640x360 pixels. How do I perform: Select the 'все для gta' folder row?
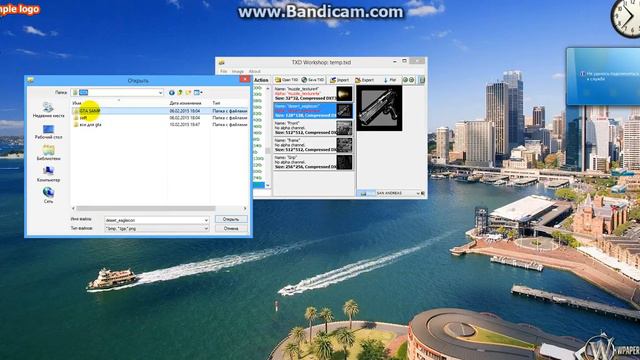coord(160,124)
